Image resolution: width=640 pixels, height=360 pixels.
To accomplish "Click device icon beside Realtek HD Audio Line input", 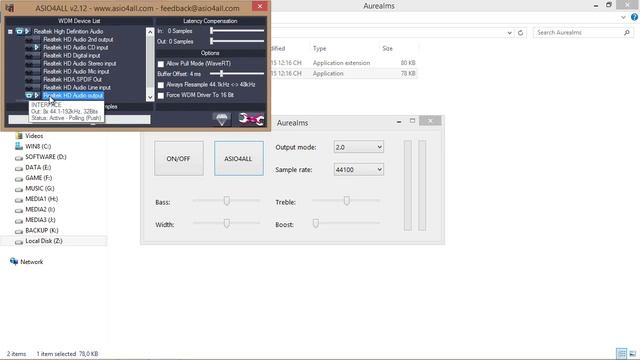I will pos(32,87).
